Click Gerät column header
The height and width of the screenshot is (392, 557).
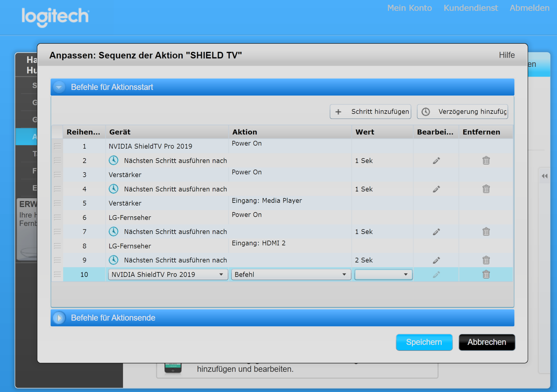(167, 132)
